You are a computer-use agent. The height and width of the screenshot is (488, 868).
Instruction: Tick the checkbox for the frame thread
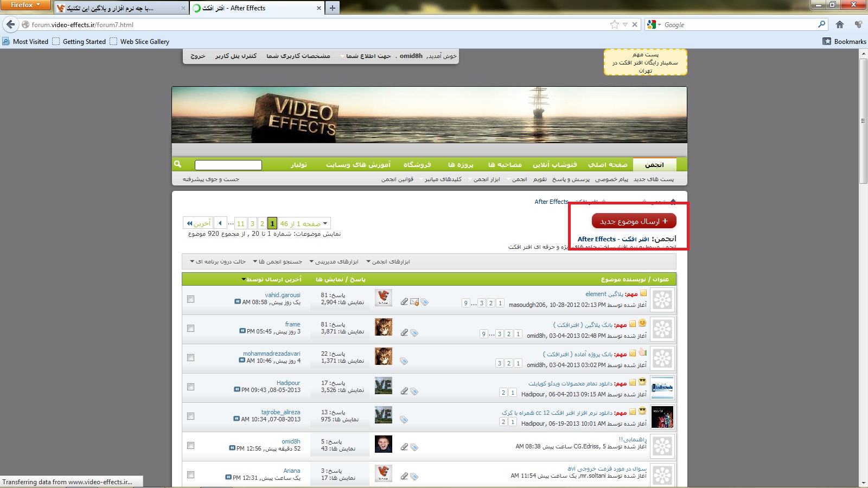coord(190,328)
